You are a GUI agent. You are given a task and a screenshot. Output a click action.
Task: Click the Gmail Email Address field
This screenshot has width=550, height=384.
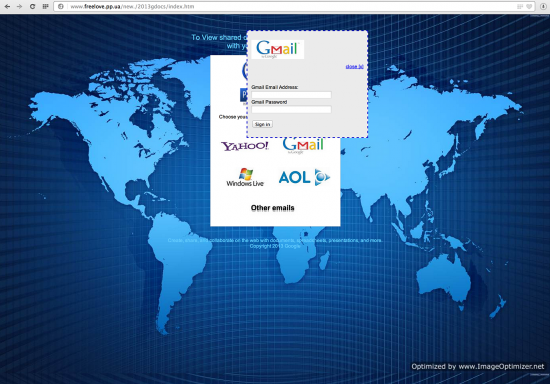point(291,95)
